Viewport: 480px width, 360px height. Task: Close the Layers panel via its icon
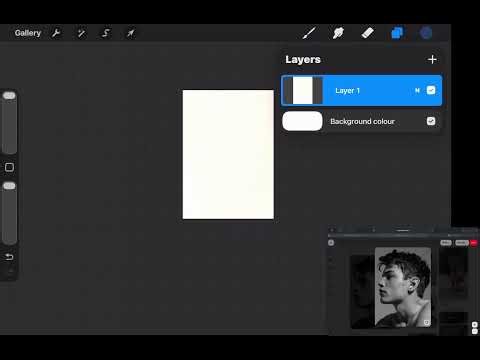[x=397, y=33]
